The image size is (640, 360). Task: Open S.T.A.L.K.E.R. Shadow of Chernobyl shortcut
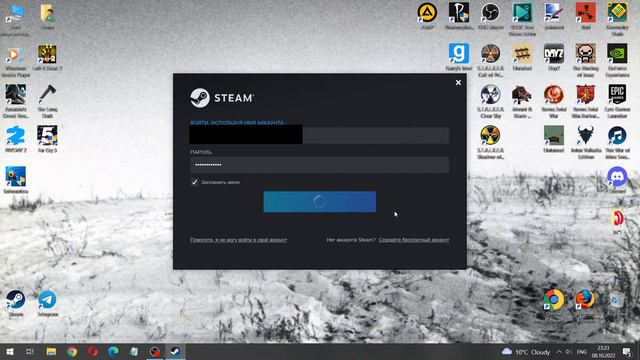490,142
